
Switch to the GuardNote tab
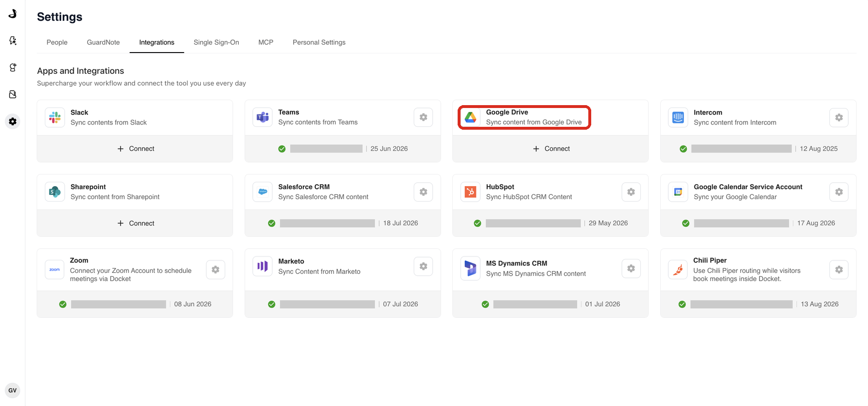coord(103,42)
